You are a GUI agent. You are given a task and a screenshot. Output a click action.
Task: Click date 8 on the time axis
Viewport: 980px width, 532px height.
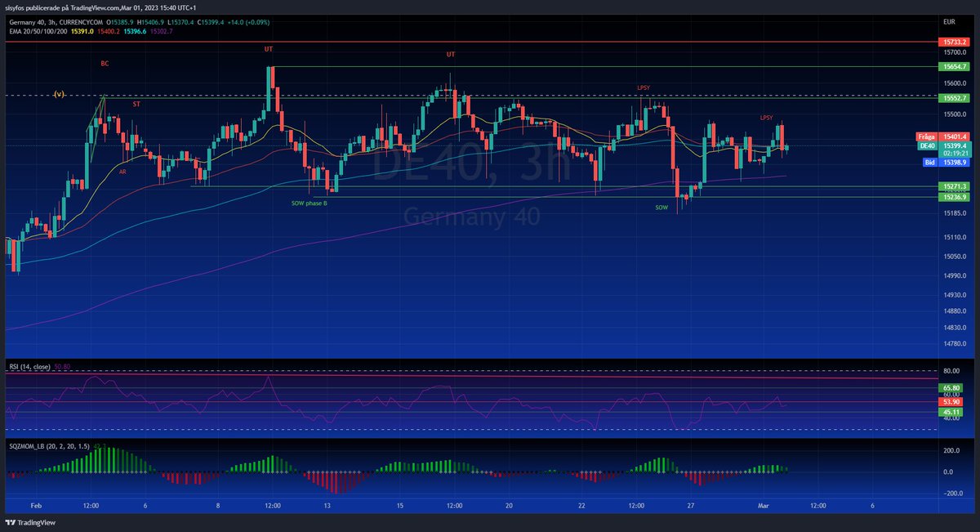click(x=218, y=506)
